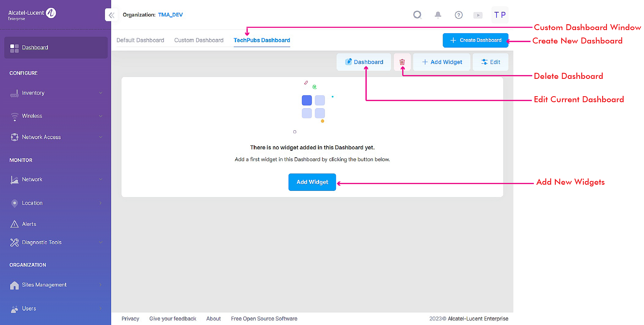Click the blue Add Widget button
The width and height of the screenshot is (644, 325).
312,182
